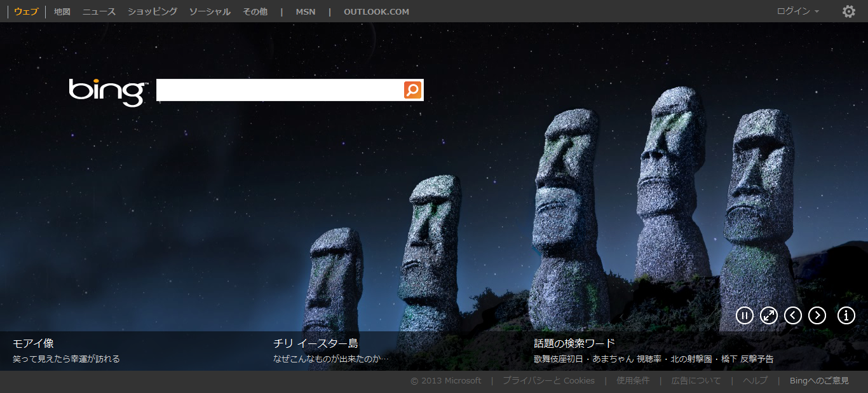Open the settings gear icon
Screen dimensions: 868x393
pos(848,11)
